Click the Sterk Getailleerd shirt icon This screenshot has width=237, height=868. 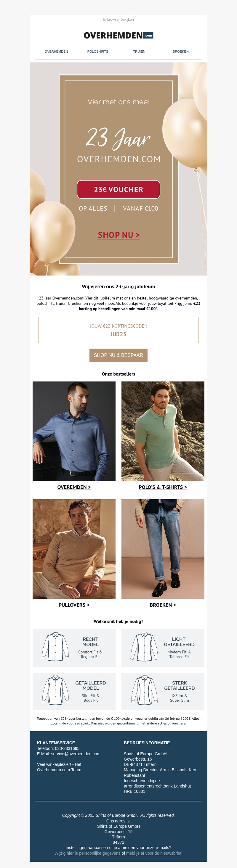[144, 690]
